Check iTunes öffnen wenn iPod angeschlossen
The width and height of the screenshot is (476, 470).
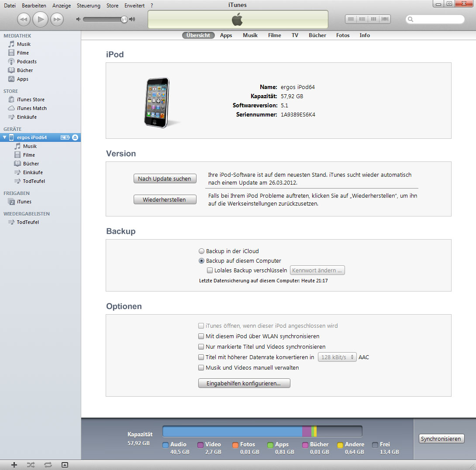click(x=201, y=326)
